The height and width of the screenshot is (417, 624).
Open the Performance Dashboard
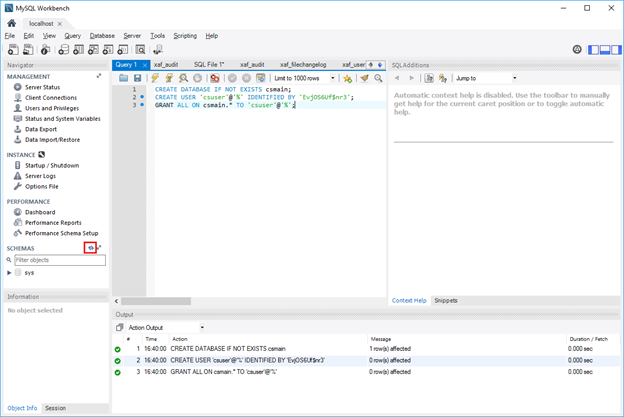click(40, 212)
